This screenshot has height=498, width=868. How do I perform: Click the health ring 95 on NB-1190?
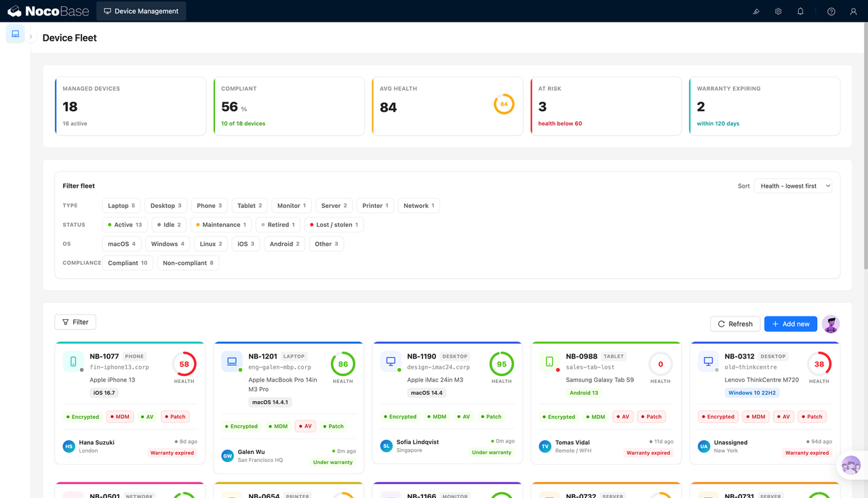click(501, 364)
